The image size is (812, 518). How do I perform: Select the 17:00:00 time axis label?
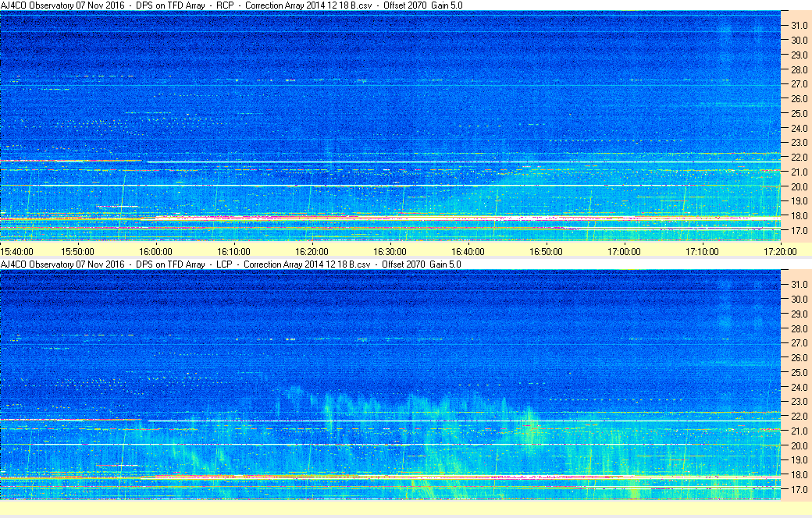pyautogui.click(x=624, y=251)
